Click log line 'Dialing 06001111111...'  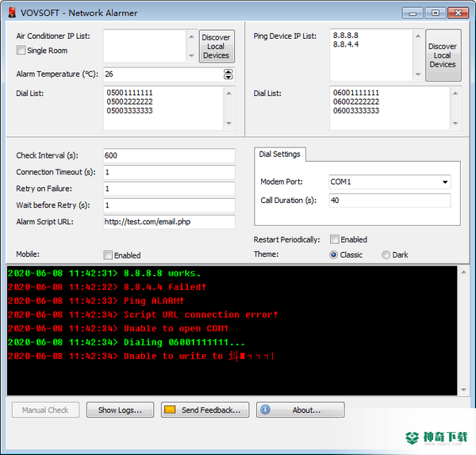[126, 342]
